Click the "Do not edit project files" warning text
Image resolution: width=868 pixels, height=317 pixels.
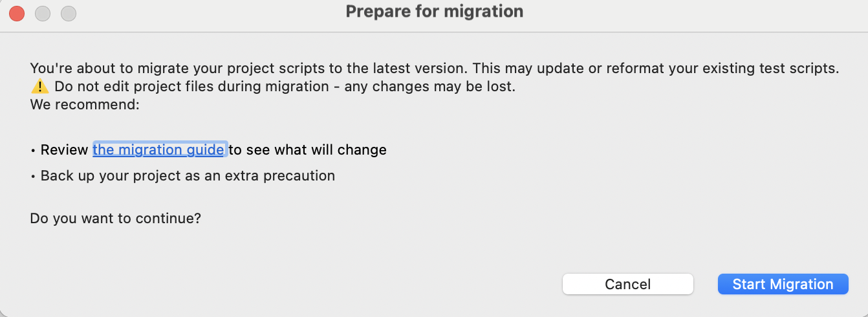click(191, 87)
